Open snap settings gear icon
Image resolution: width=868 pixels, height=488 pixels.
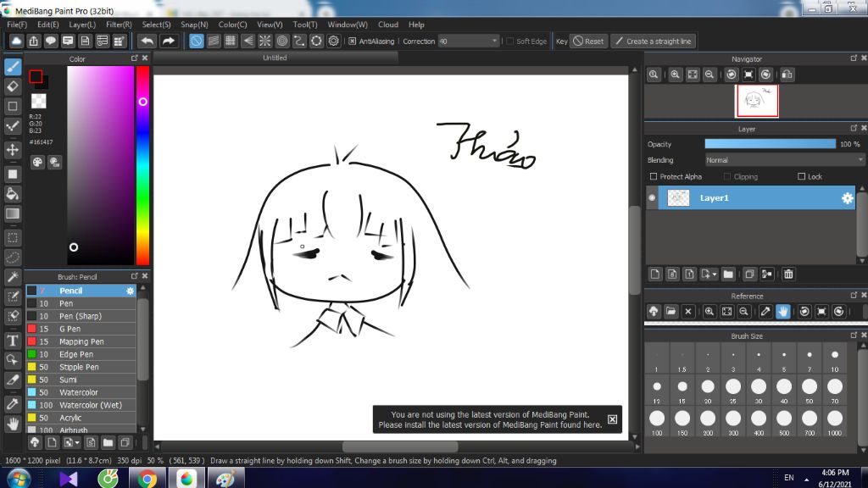[x=333, y=41]
